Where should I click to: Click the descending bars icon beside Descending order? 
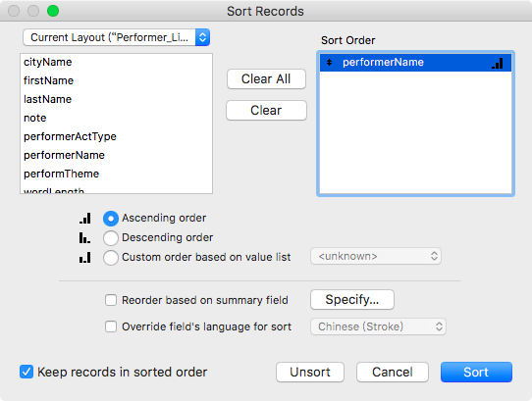point(84,237)
